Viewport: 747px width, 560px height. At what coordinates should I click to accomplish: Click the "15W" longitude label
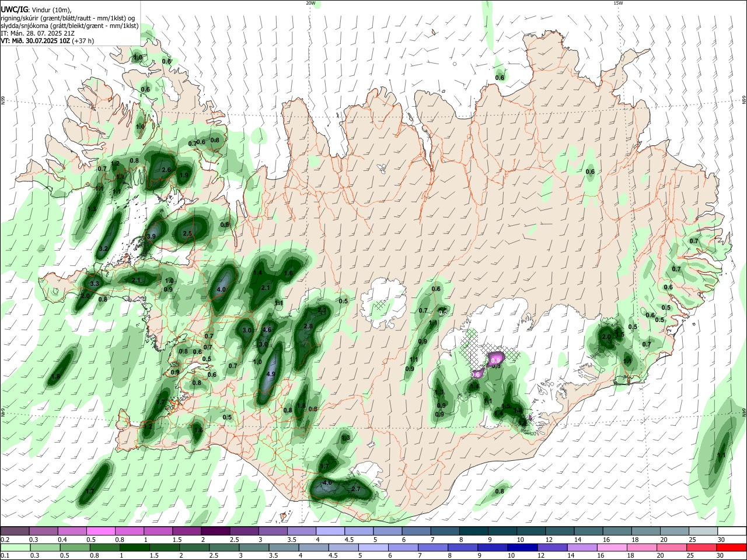tap(617, 3)
